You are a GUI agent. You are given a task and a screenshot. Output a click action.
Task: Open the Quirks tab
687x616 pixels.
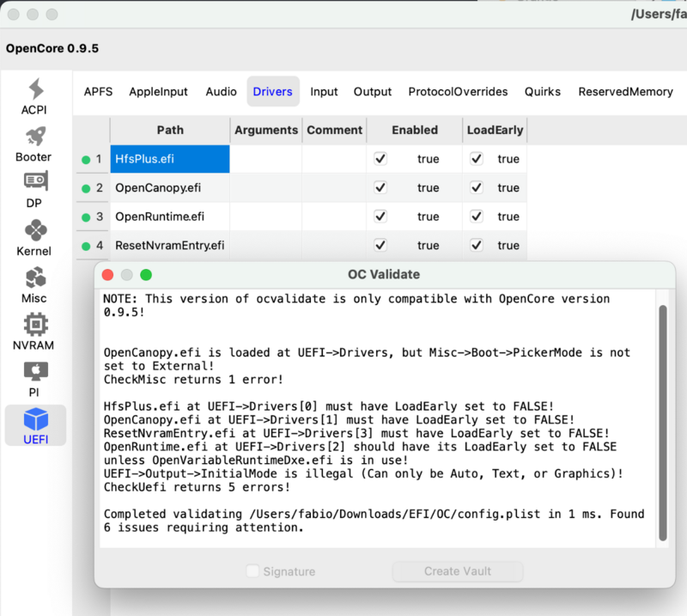point(542,92)
